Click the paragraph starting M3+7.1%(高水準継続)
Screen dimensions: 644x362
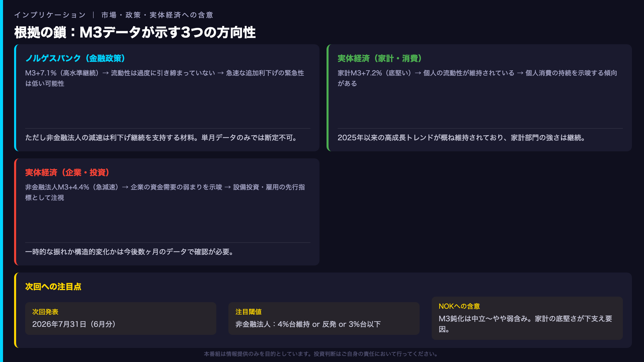click(x=165, y=78)
